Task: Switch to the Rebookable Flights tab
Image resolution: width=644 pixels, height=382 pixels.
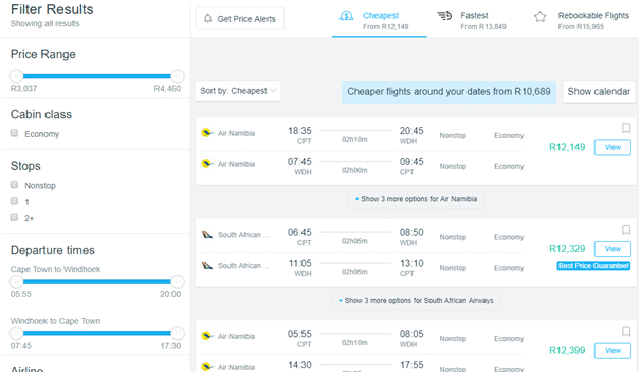Action: [581, 20]
